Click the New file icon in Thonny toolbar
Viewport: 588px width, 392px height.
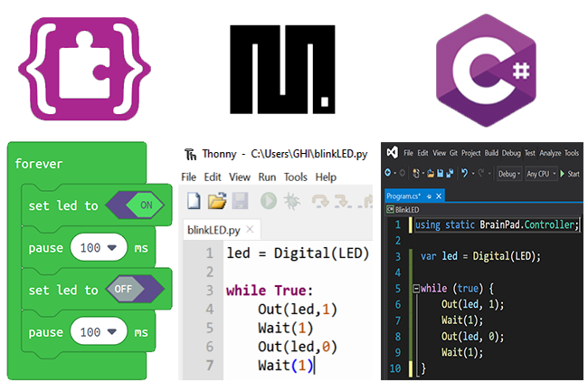[194, 201]
